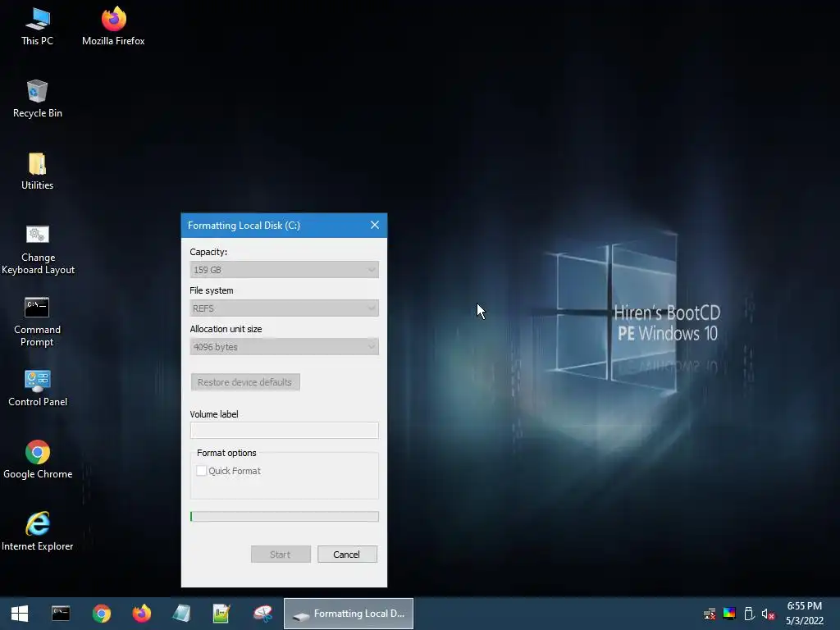The height and width of the screenshot is (630, 840).
Task: Click Restore device defaults button
Action: [x=245, y=382]
